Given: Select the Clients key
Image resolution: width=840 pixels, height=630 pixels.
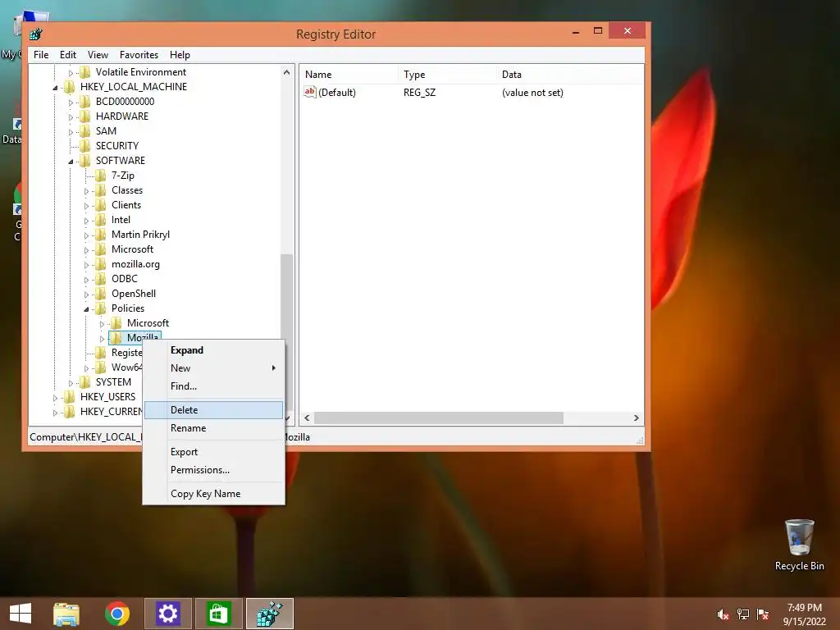Looking at the screenshot, I should coord(126,205).
